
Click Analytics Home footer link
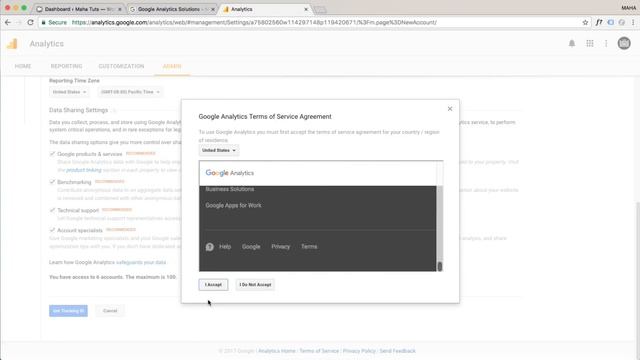click(277, 351)
